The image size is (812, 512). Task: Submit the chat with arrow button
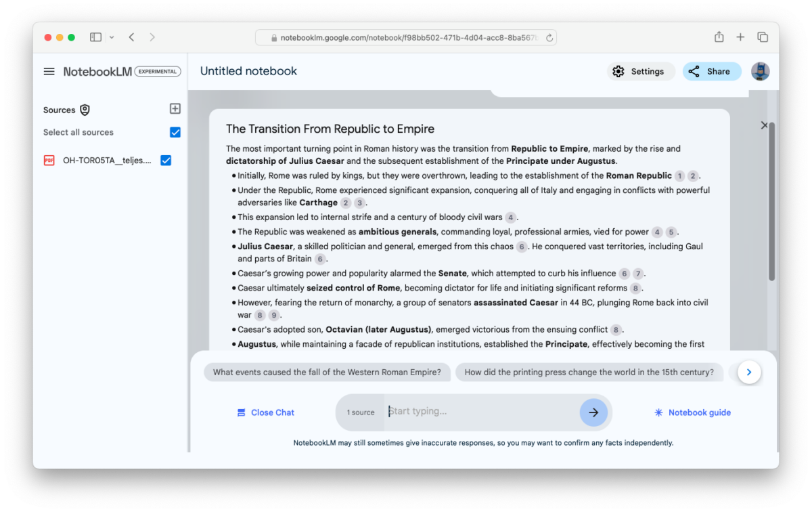click(593, 412)
